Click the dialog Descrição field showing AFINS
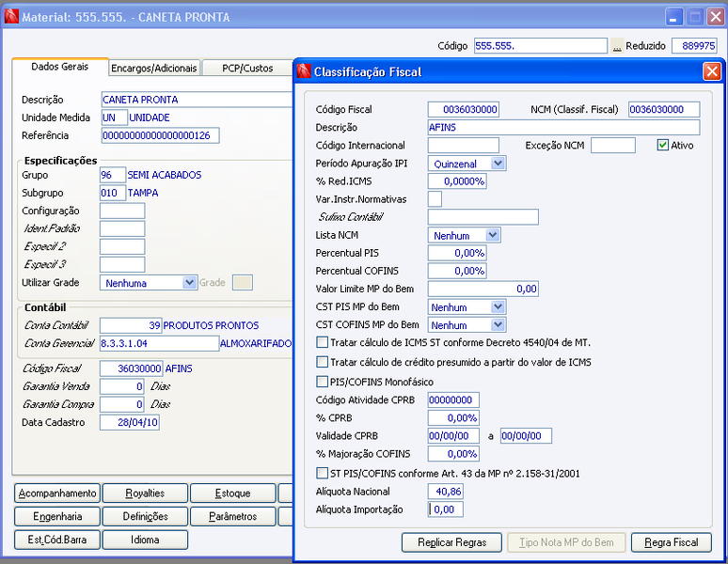 pos(563,128)
